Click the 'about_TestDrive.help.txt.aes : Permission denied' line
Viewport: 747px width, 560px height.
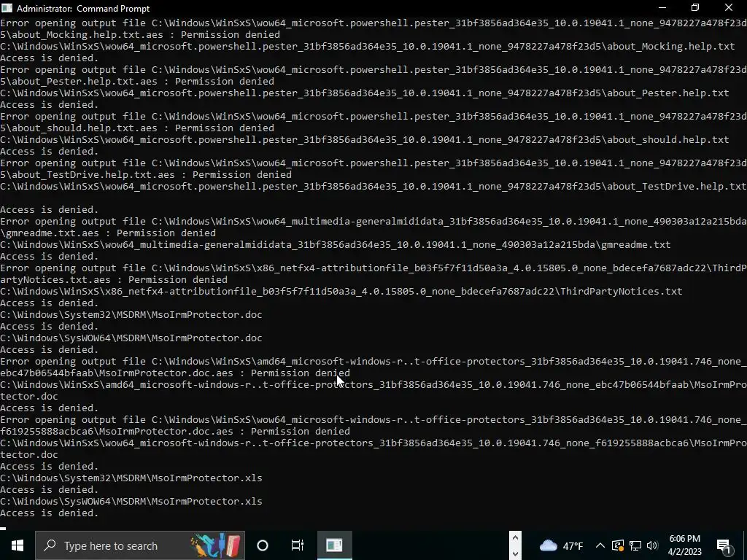(146, 175)
